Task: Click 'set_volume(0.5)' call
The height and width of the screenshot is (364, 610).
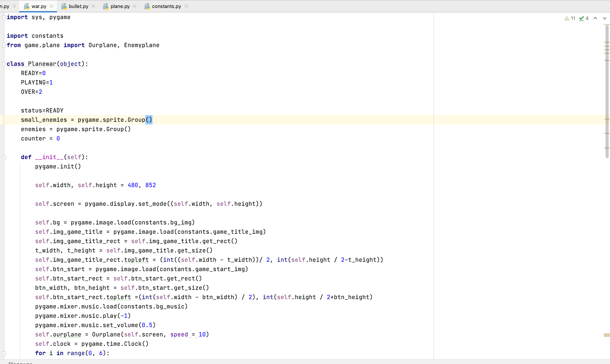Action: [x=129, y=325]
